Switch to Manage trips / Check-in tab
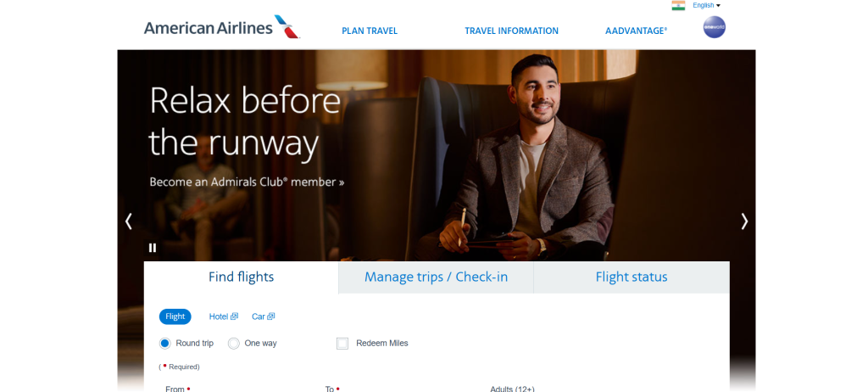The image size is (868, 392). click(x=436, y=277)
